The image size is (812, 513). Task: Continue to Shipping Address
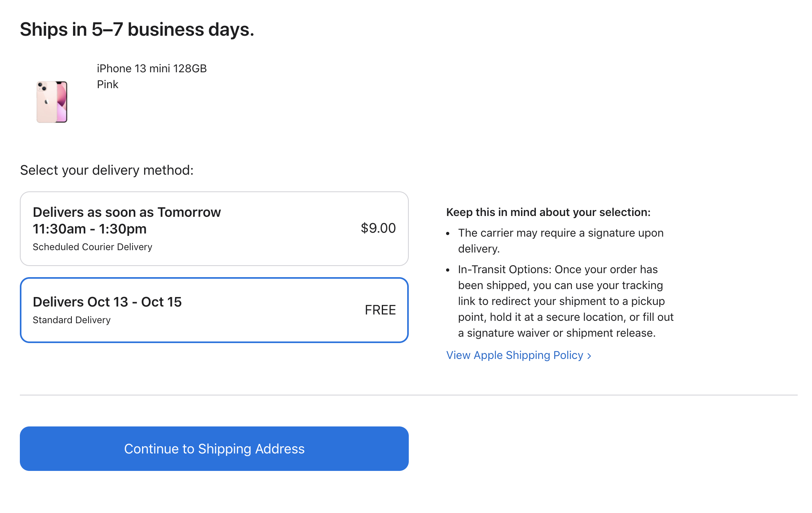(x=214, y=449)
